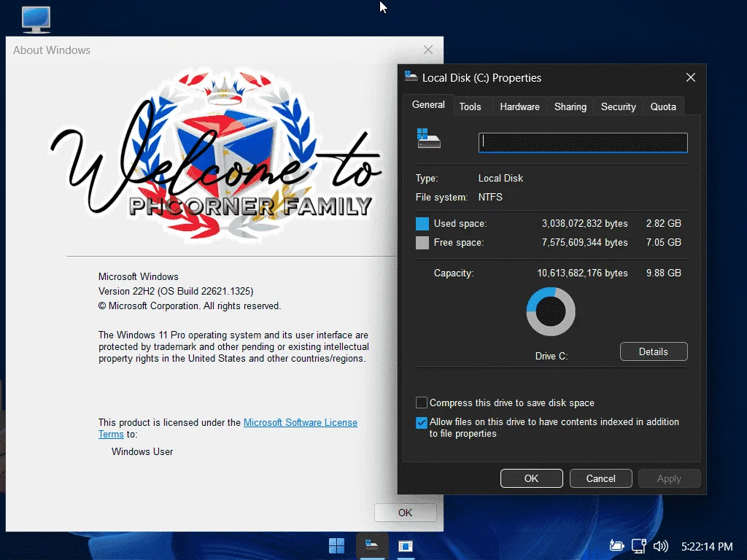
Task: Click the 7,575,609,344 bytes value
Action: tap(584, 242)
